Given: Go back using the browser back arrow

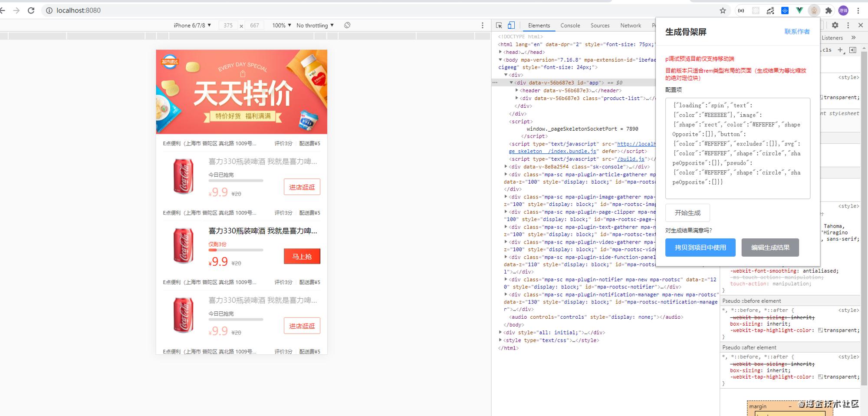Looking at the screenshot, I should (3, 10).
